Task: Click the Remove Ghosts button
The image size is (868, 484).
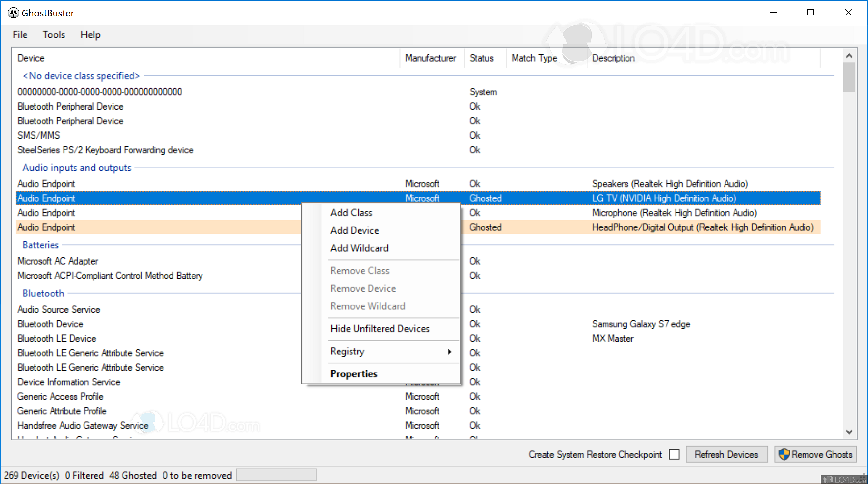Action: point(815,454)
